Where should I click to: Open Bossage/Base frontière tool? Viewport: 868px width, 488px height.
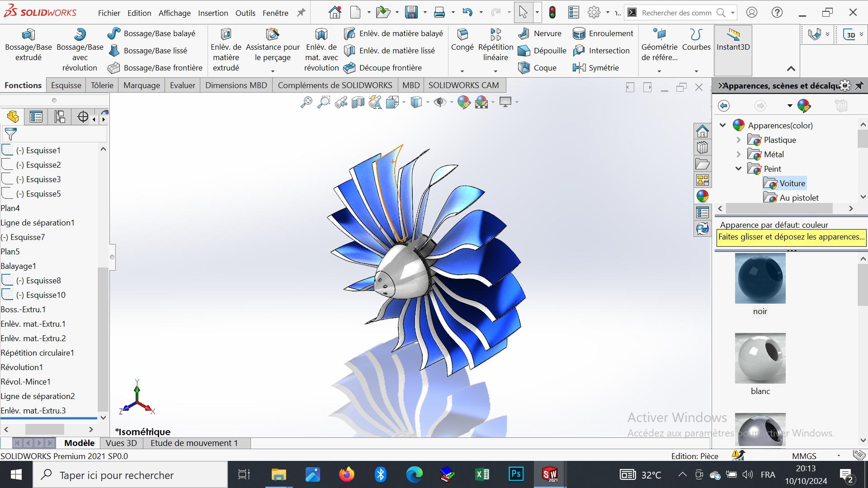(x=155, y=68)
